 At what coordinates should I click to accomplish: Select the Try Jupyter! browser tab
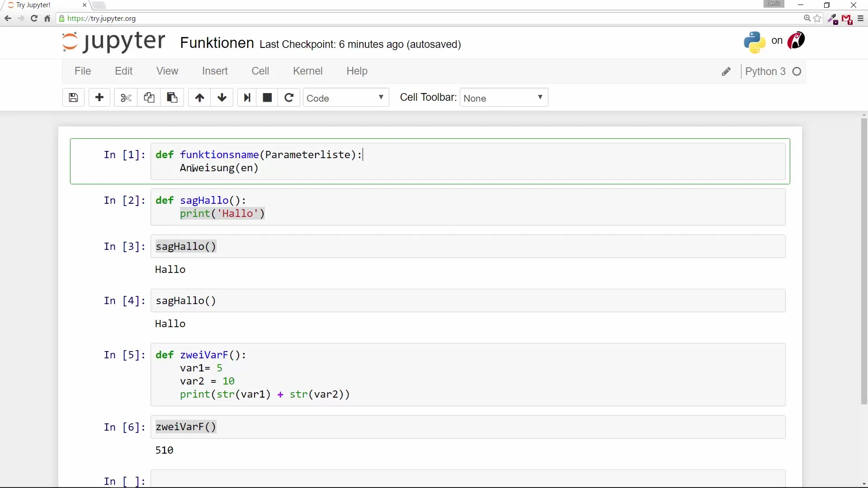[45, 5]
